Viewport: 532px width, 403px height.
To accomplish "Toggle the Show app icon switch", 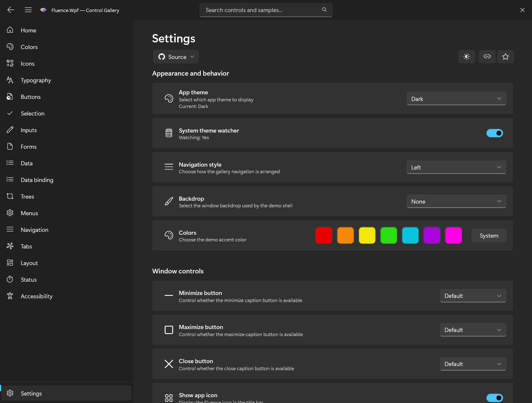I will (x=495, y=398).
